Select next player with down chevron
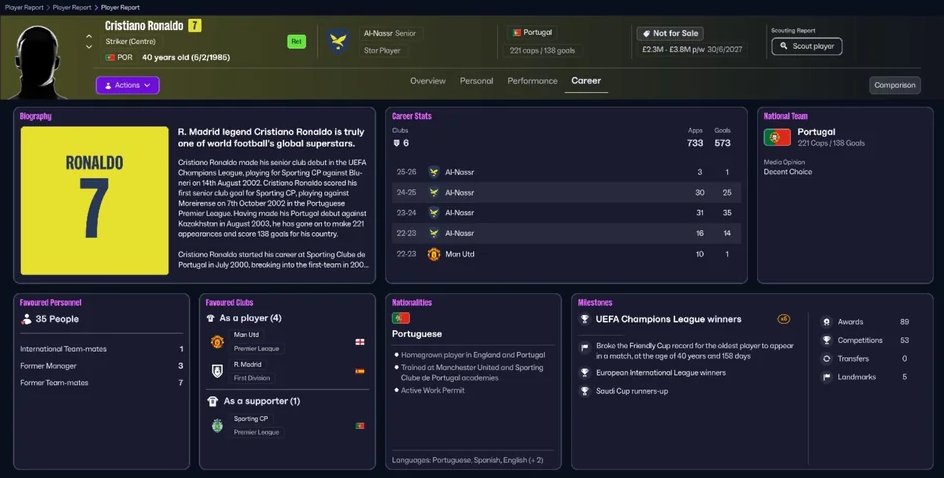Image resolution: width=944 pixels, height=478 pixels. pos(89,47)
